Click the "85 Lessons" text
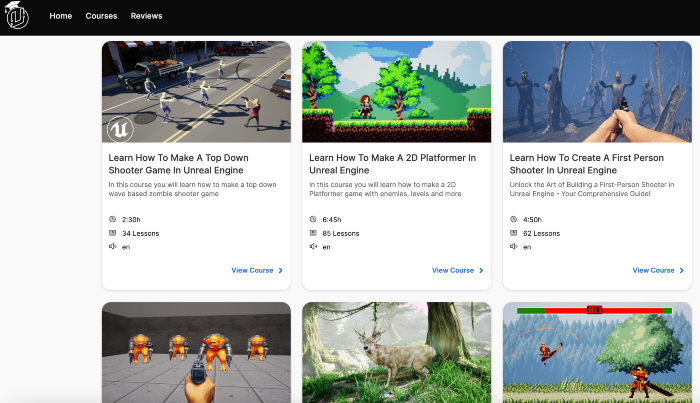Screen dimensions: 700x403 tap(341, 233)
